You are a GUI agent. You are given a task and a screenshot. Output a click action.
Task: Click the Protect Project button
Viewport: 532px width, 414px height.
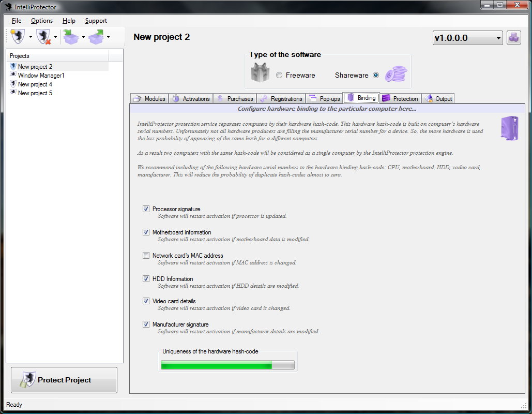click(64, 380)
